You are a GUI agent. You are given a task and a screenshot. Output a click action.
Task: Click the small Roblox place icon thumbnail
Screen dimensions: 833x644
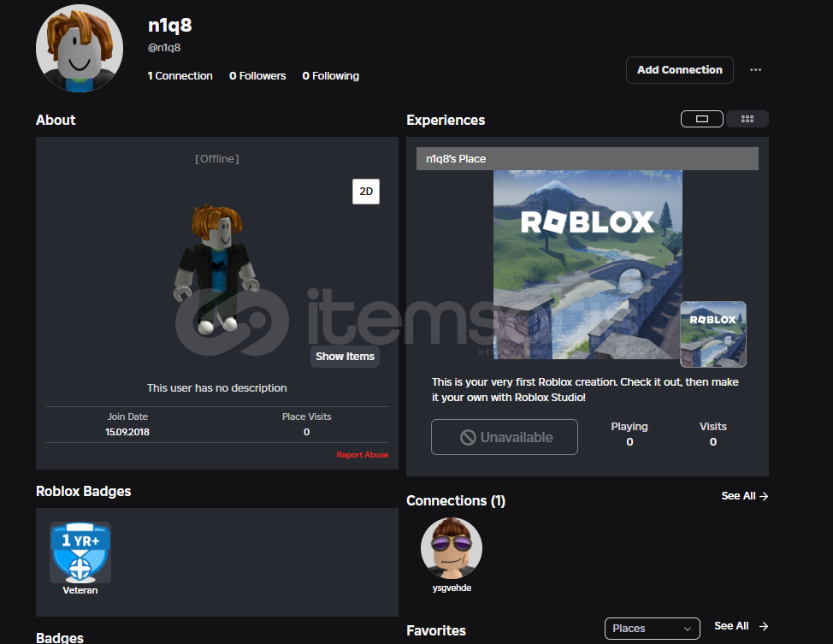[713, 334]
